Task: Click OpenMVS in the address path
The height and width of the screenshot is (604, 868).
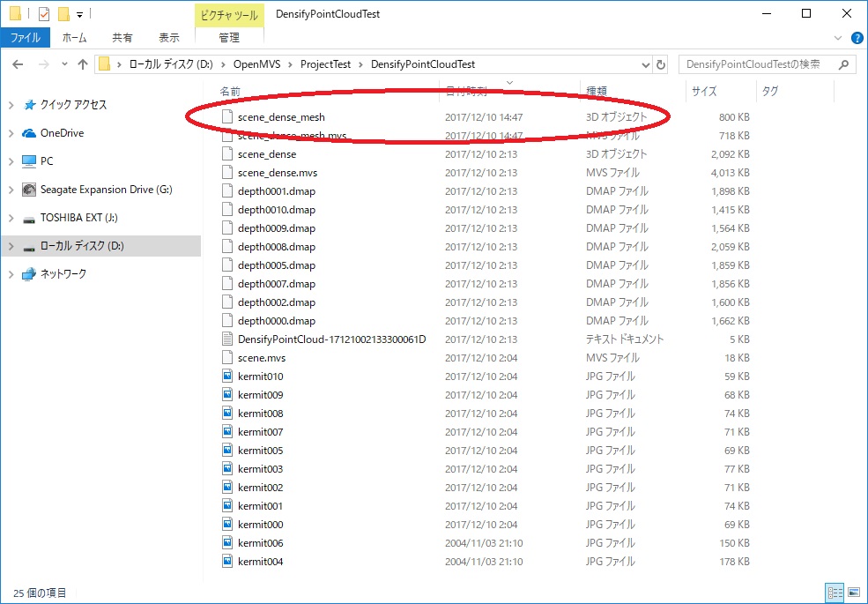Action: click(x=256, y=64)
